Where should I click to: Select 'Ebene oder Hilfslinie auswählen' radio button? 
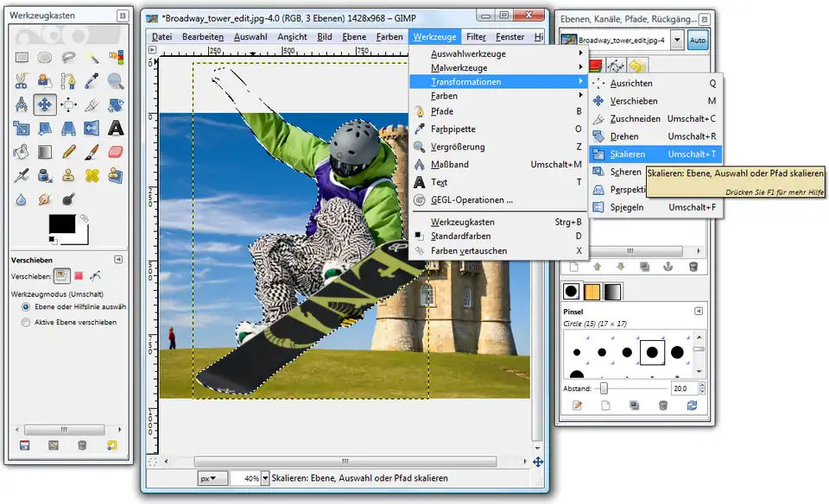coord(26,306)
